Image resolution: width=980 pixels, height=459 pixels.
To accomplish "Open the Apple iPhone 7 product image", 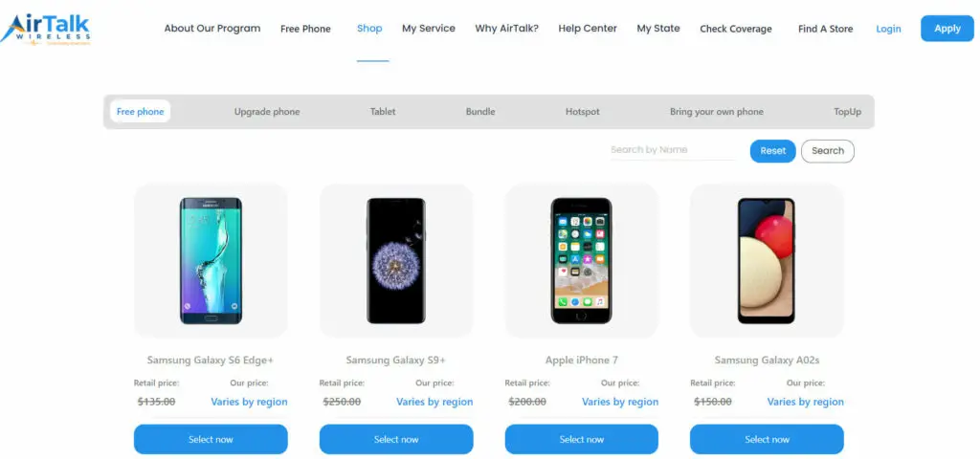I will point(581,260).
